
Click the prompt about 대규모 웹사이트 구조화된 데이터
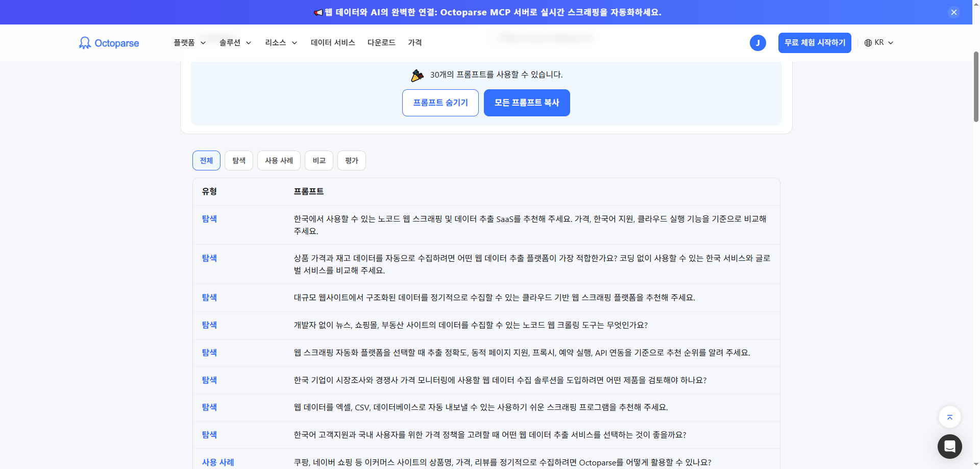click(x=494, y=298)
